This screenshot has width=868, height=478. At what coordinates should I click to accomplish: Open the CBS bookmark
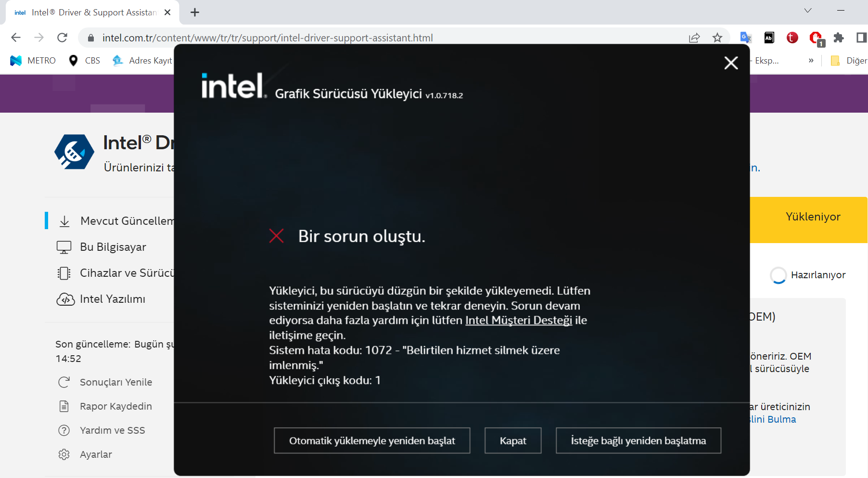tap(85, 60)
